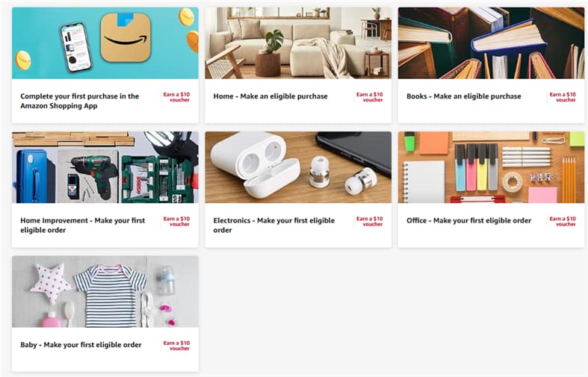The image size is (588, 377).
Task: Open 'Books - Make an eligible purchase' link
Action: tap(463, 96)
